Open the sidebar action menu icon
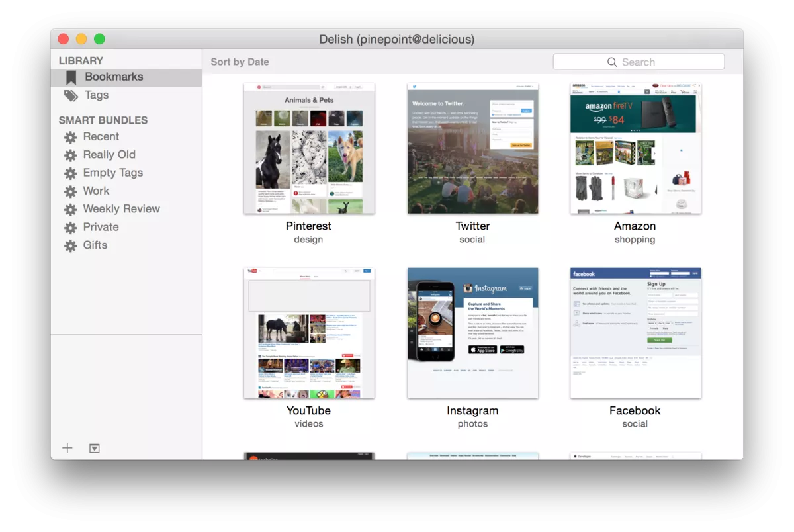Screen dimensions: 794x532 95,448
